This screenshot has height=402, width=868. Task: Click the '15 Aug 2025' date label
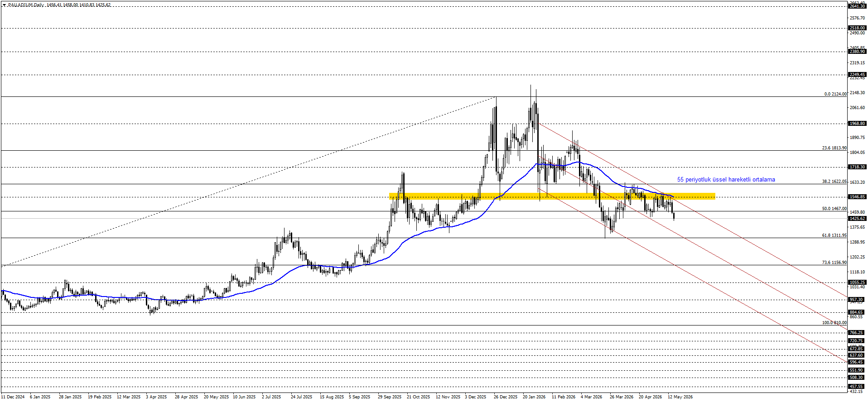(x=332, y=397)
